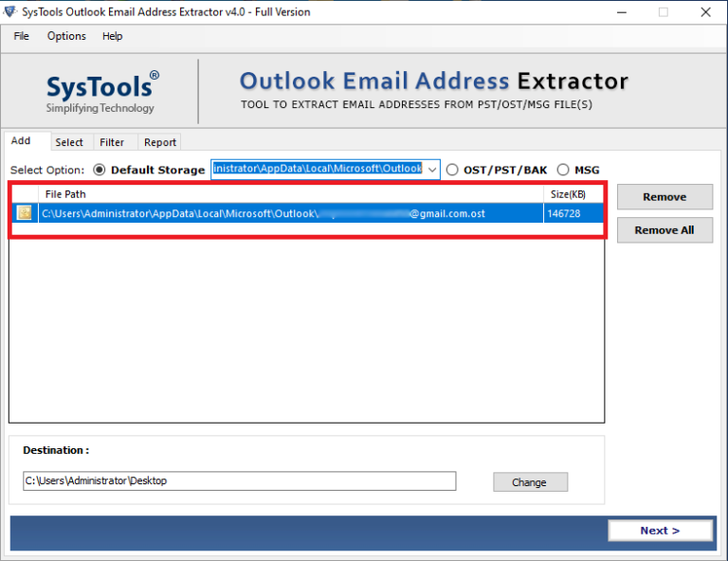Screen dimensions: 728x561
Task: Select the gmail.com.ost file path row
Action: [306, 213]
